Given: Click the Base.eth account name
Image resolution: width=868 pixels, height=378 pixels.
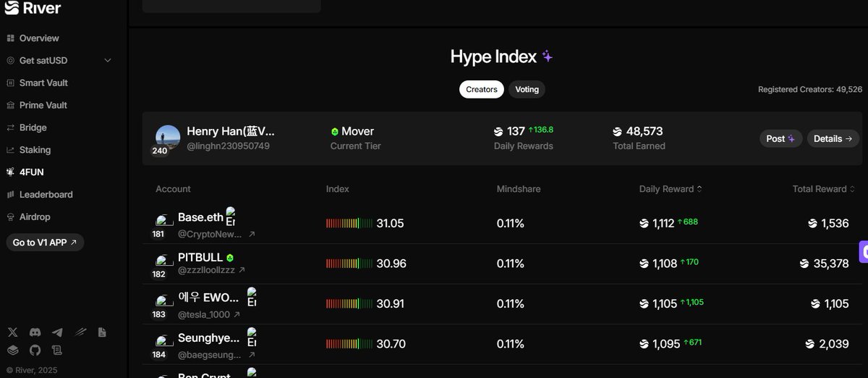Looking at the screenshot, I should point(200,217).
